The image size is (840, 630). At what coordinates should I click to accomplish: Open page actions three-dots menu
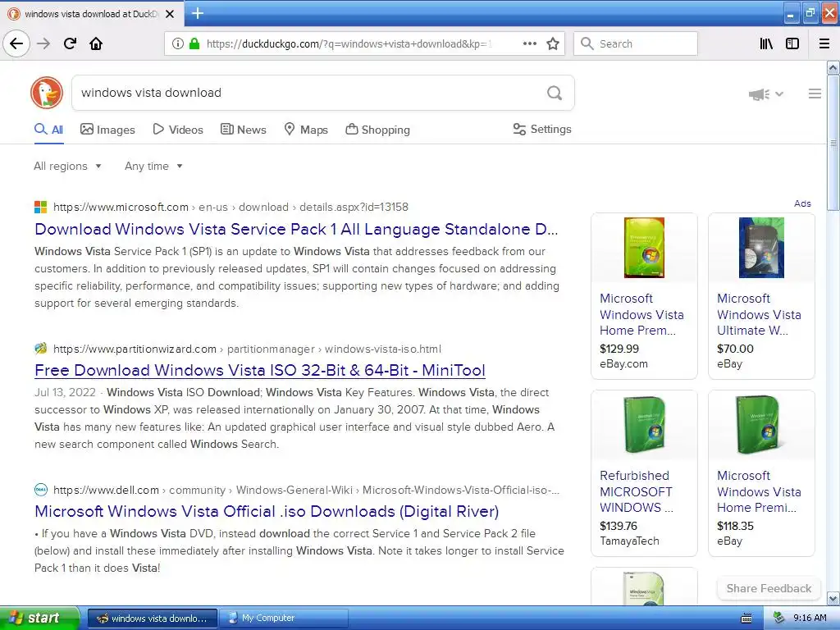point(530,43)
